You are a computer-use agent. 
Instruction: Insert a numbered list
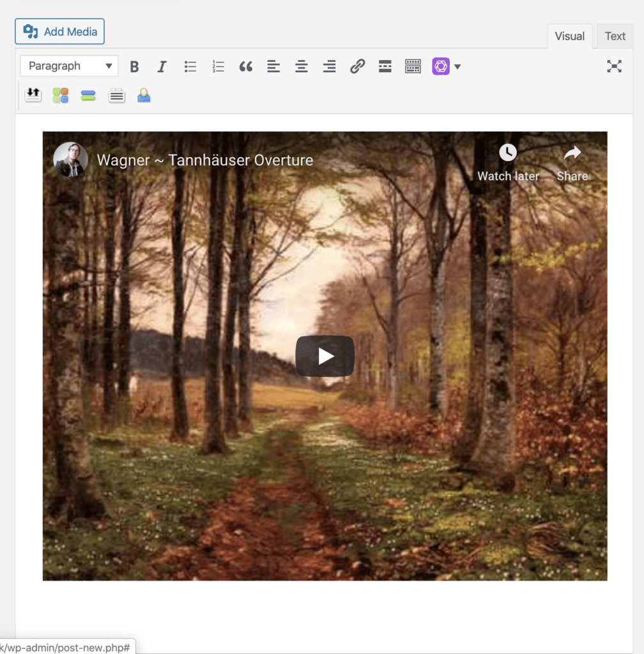point(218,66)
